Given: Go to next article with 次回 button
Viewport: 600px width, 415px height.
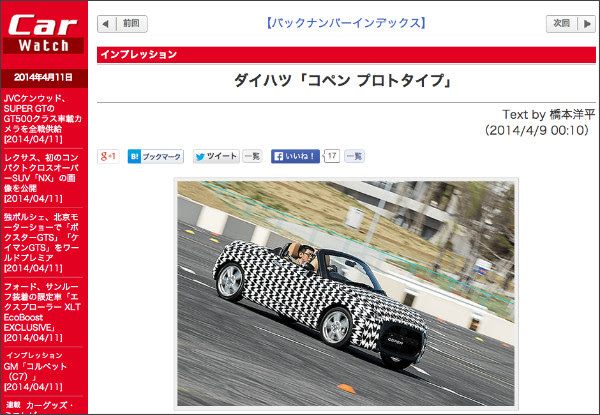Looking at the screenshot, I should click(571, 24).
